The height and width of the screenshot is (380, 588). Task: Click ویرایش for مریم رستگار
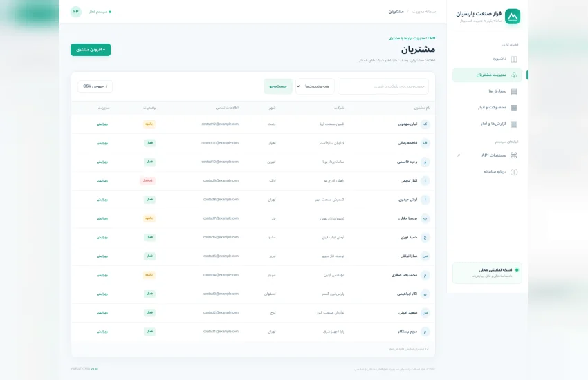pyautogui.click(x=102, y=332)
